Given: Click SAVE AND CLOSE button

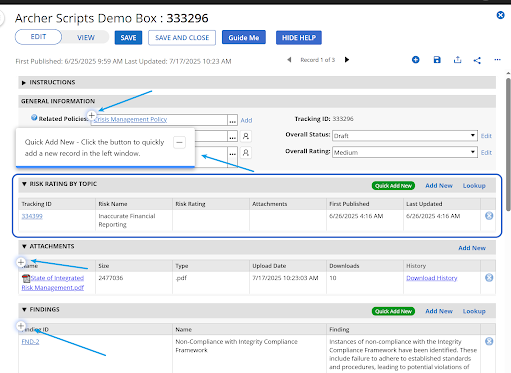Looking at the screenshot, I should [182, 38].
